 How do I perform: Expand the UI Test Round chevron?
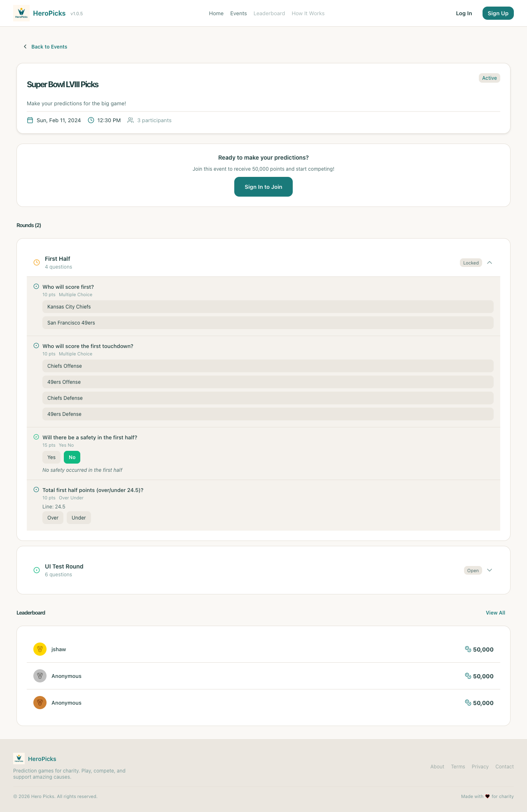pyautogui.click(x=490, y=570)
